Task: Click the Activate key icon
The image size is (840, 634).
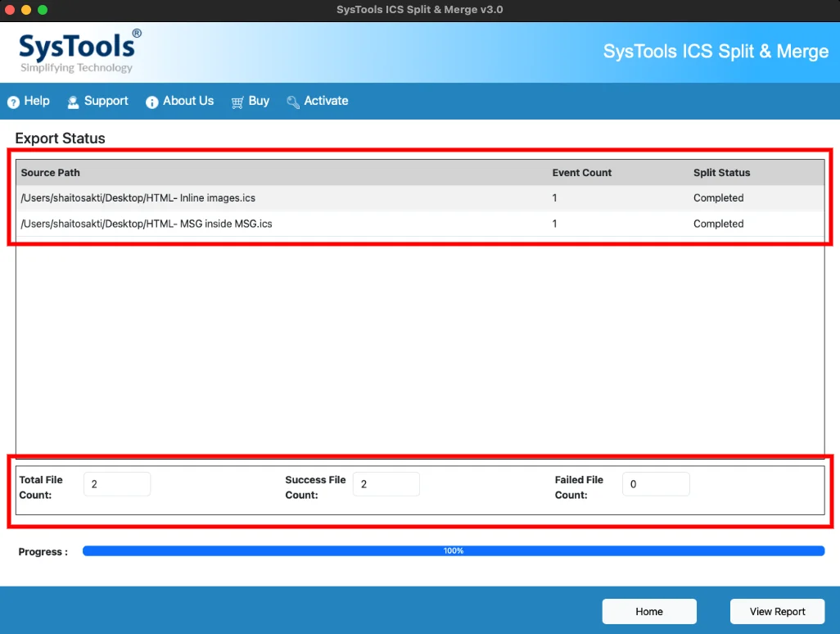Action: pyautogui.click(x=292, y=102)
